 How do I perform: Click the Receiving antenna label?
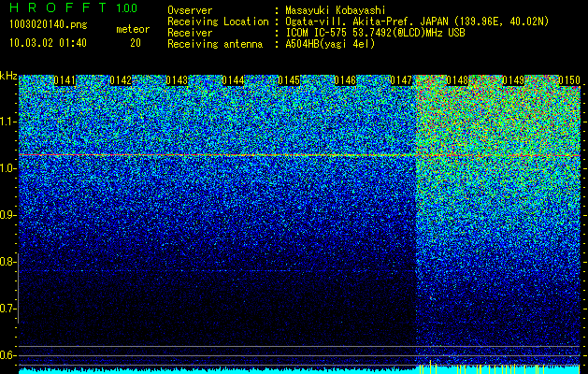215,44
